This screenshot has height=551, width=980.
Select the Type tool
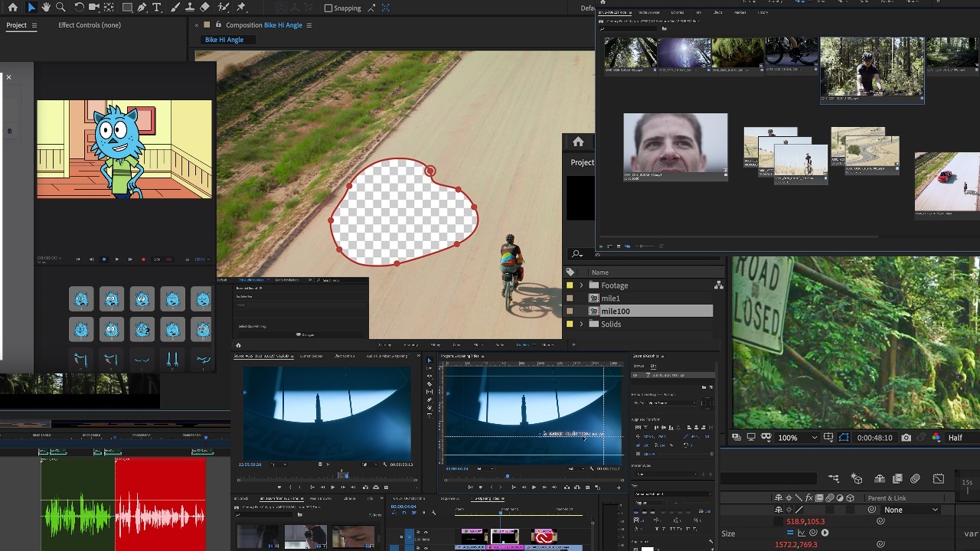pyautogui.click(x=157, y=7)
